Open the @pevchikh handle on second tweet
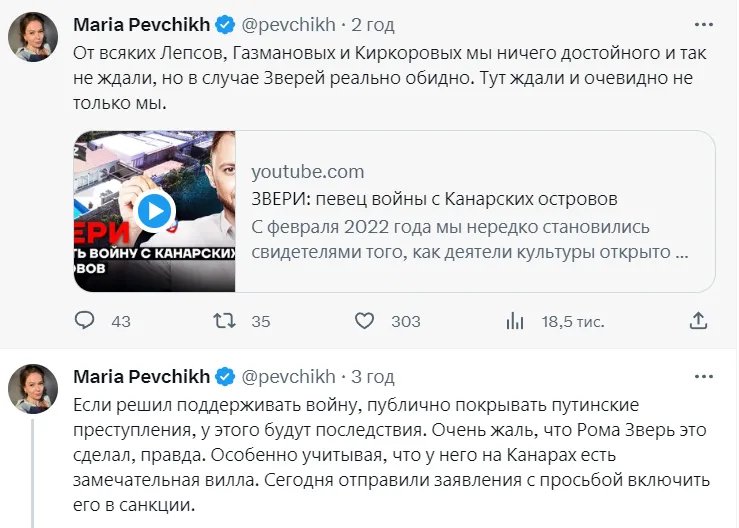Viewport: 739px width, 528px height. (288, 377)
